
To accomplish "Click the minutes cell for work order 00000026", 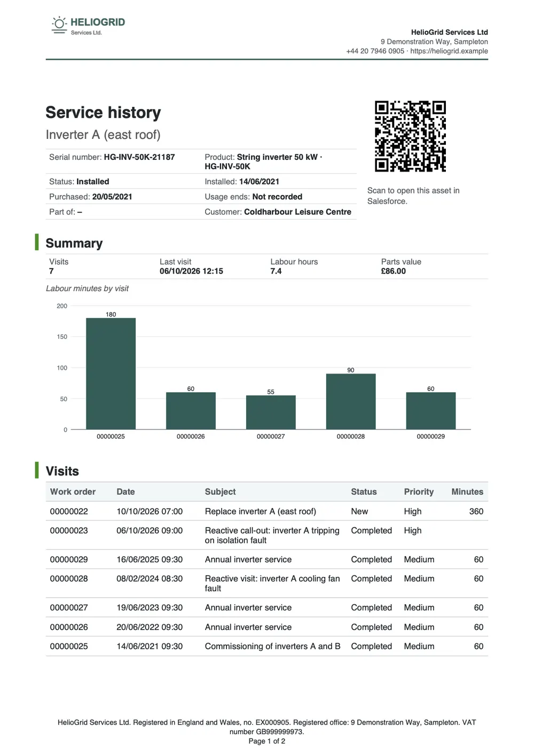I will pos(478,627).
